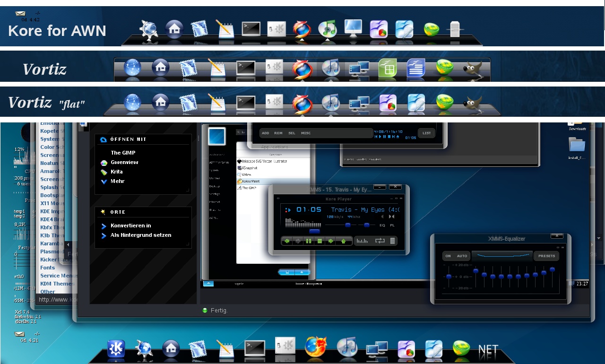Launch GIMP from the Vortiz dock
This screenshot has width=605, height=364.
(x=472, y=69)
